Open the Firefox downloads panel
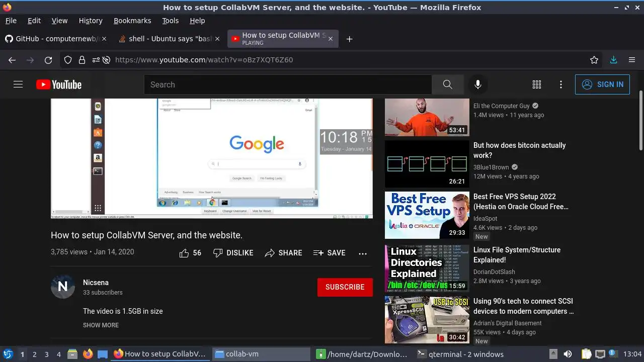The height and width of the screenshot is (362, 644). [613, 60]
